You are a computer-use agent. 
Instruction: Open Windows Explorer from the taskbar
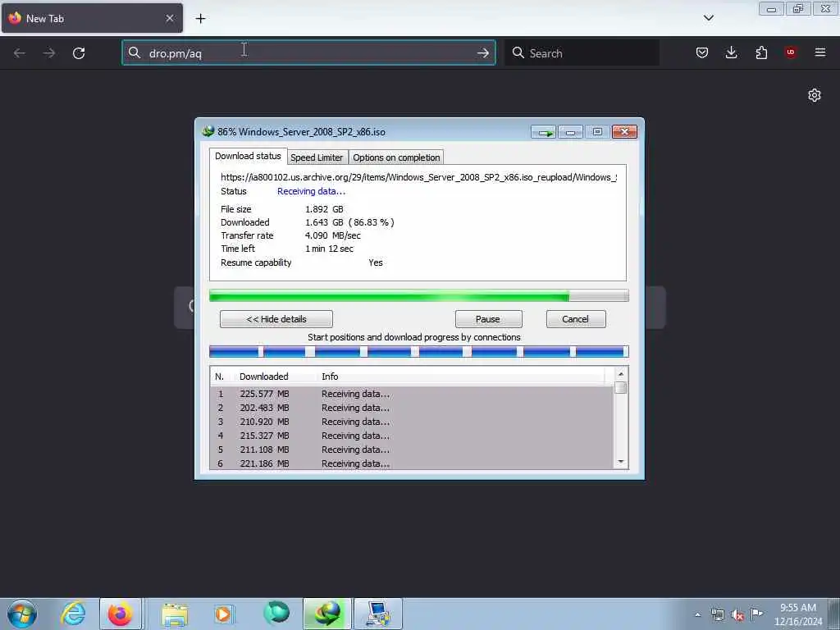(175, 614)
